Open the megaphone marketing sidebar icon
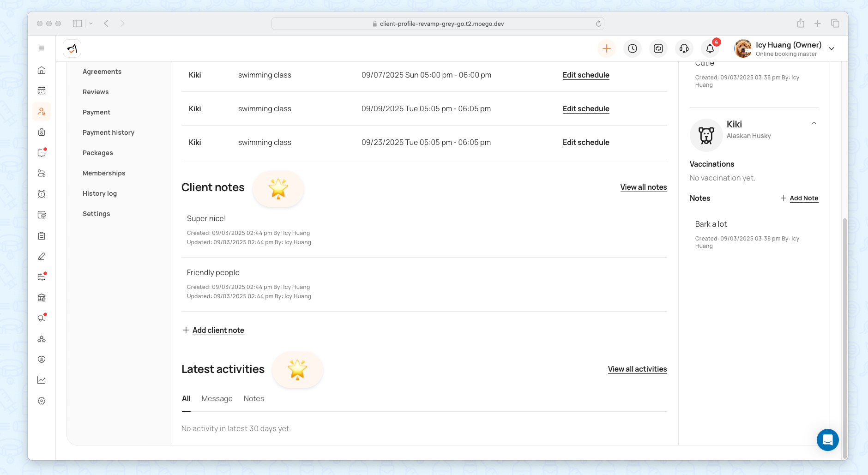This screenshot has height=475, width=868. click(42, 318)
